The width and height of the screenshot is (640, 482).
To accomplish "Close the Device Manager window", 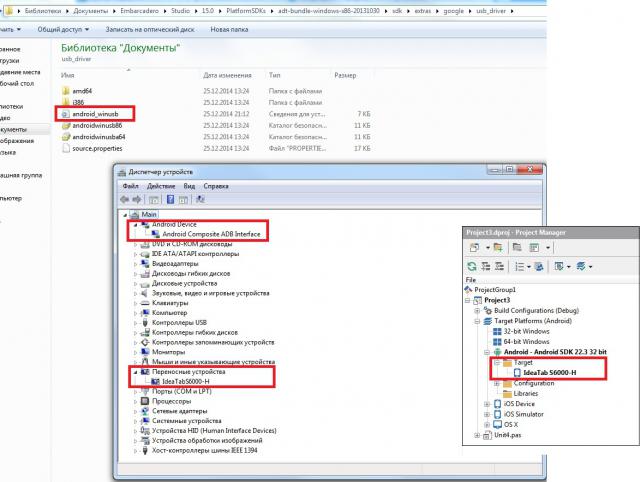I will [x=529, y=169].
